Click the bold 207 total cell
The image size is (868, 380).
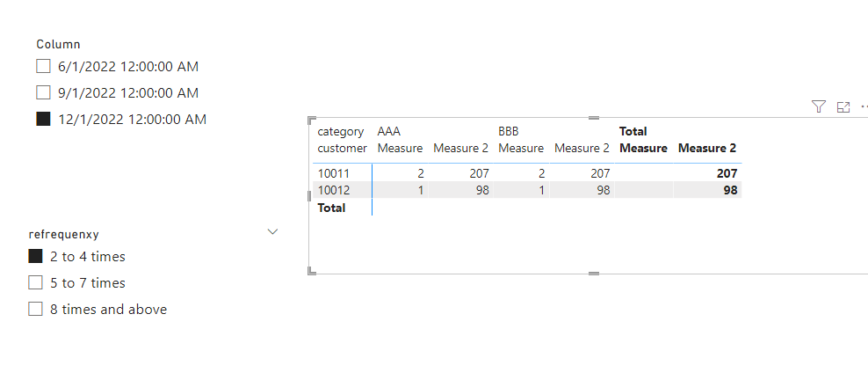coord(727,173)
